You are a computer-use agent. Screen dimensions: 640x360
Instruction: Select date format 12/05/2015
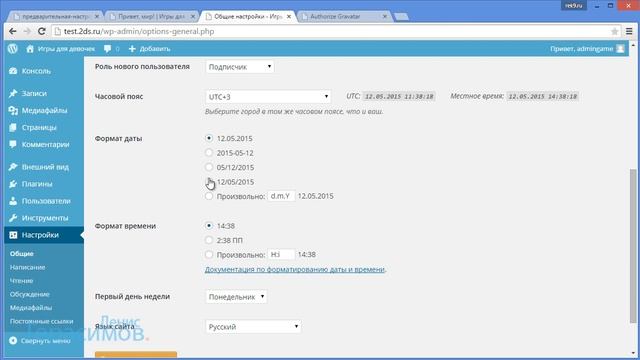[209, 182]
